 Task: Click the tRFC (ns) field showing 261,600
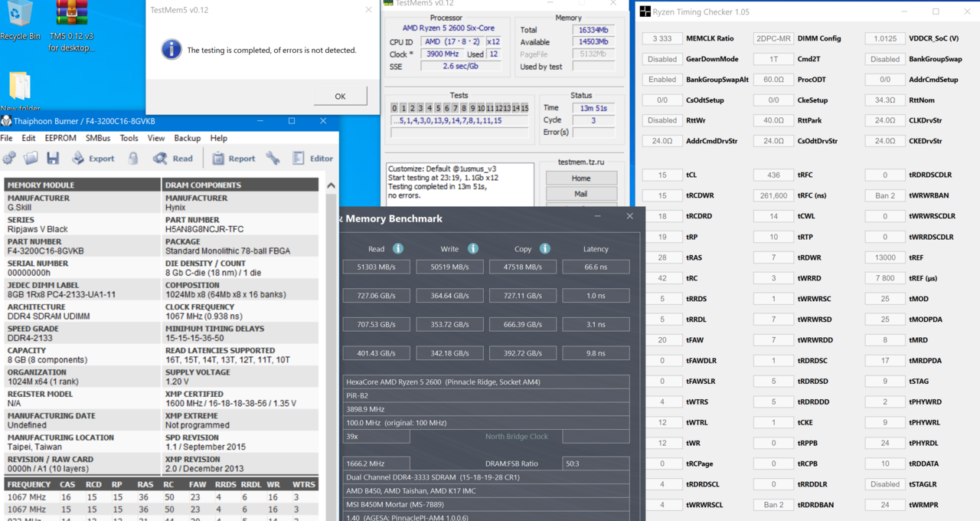(x=773, y=195)
